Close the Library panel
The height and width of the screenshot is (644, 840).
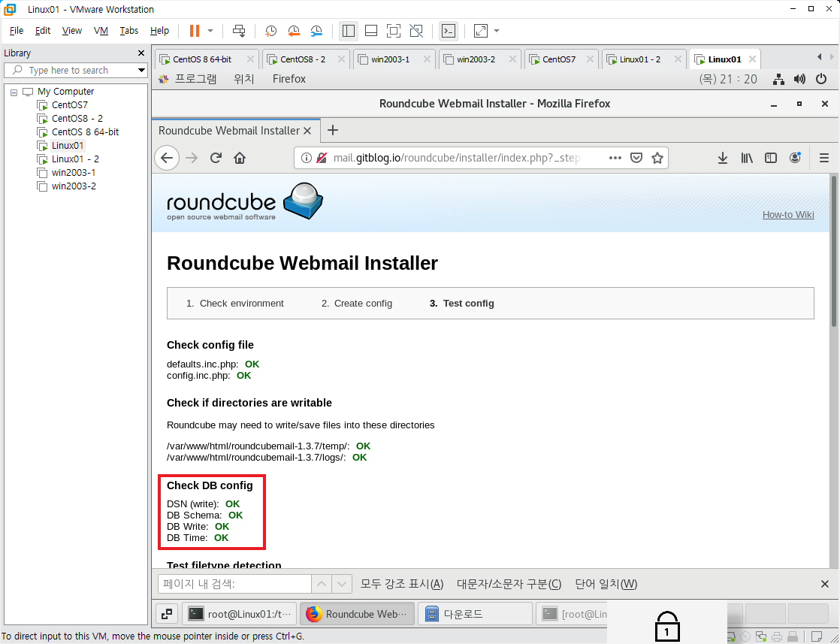click(141, 53)
